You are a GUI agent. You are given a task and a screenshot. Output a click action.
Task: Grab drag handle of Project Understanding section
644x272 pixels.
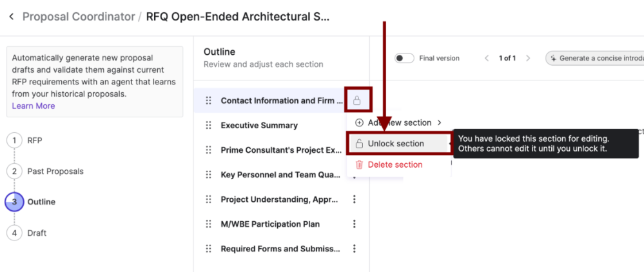point(209,199)
